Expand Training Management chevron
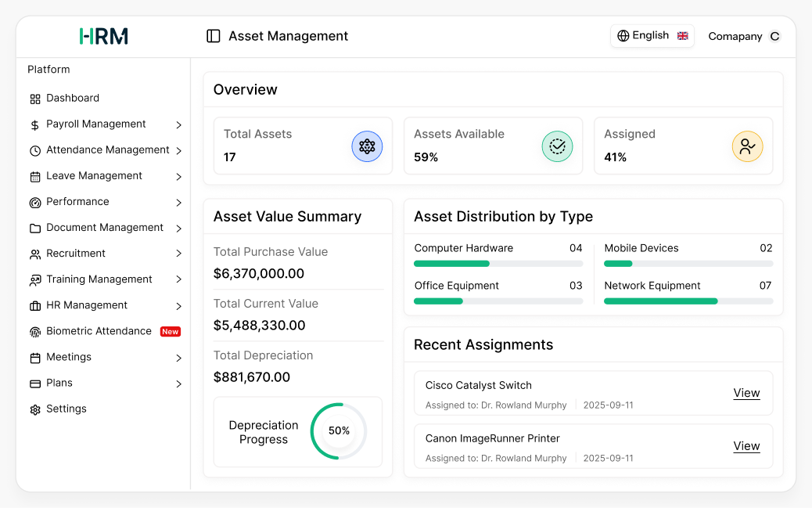 178,279
